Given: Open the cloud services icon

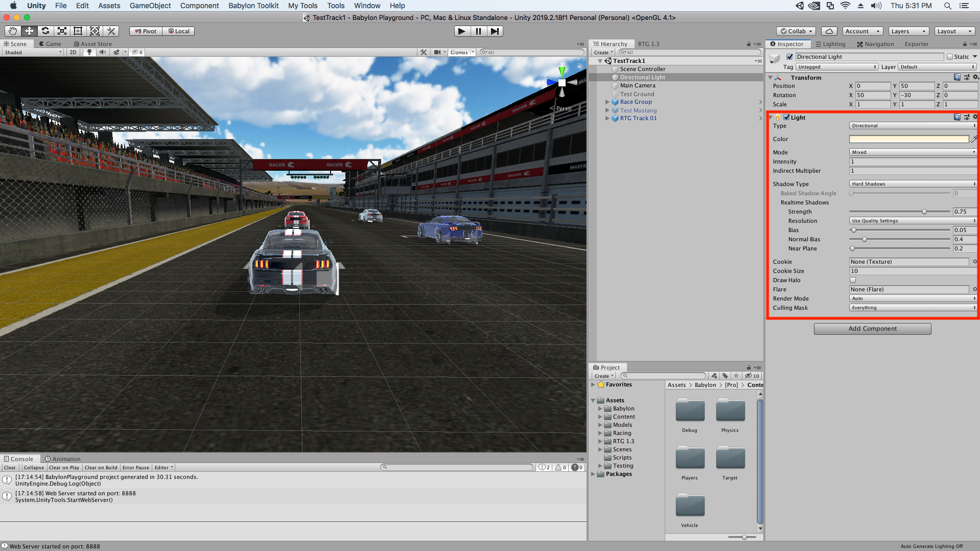Looking at the screenshot, I should 829,31.
